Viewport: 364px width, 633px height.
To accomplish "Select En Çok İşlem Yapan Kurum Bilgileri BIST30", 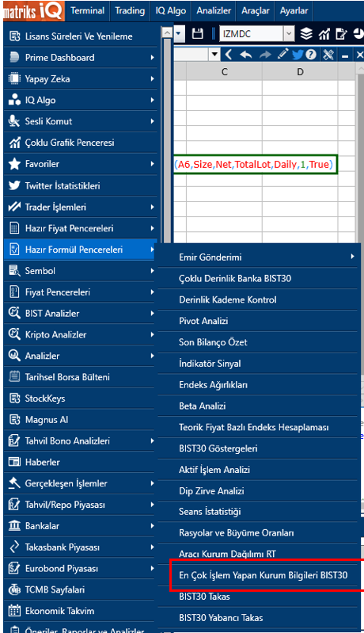I will (263, 575).
